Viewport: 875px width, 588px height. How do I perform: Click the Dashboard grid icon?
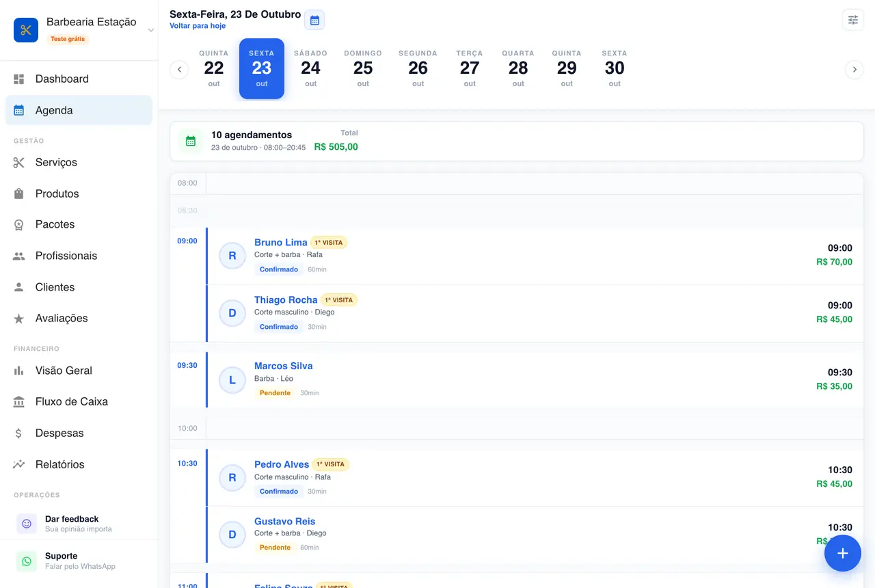[19, 79]
